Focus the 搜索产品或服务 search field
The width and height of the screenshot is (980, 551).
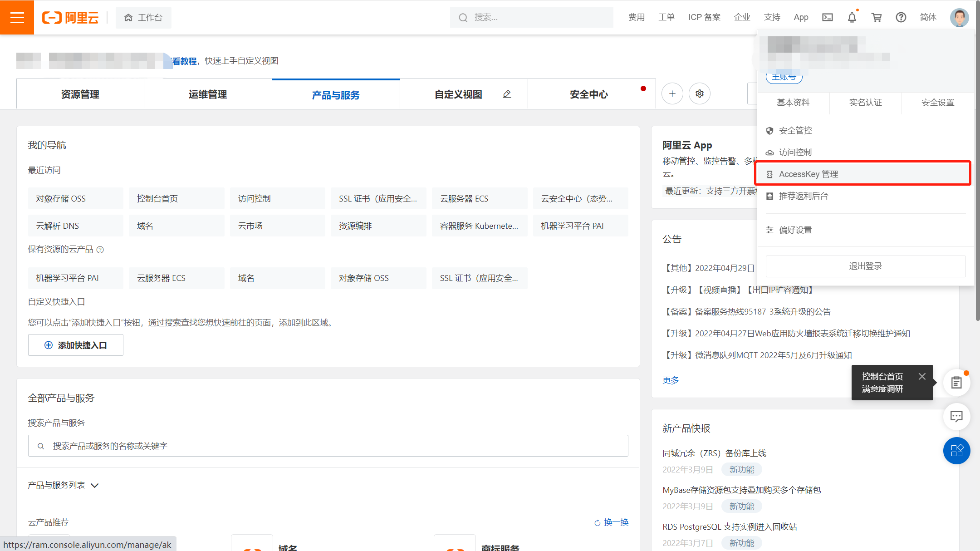point(328,446)
